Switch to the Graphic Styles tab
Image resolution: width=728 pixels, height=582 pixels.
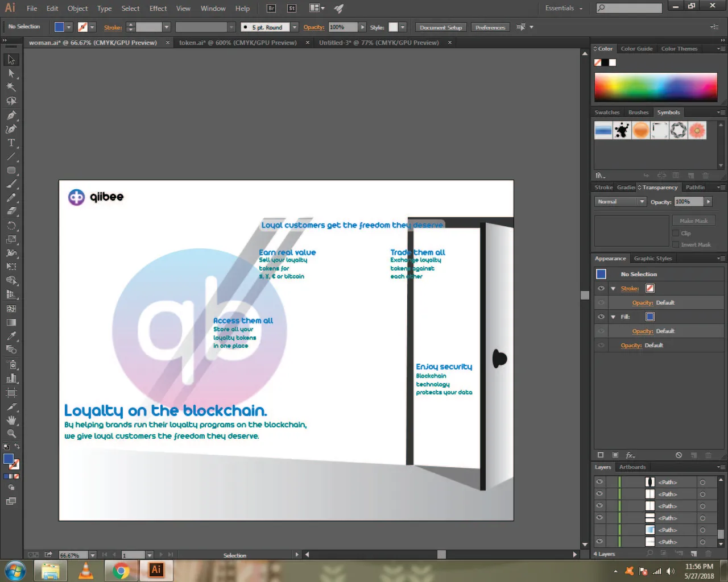653,259
